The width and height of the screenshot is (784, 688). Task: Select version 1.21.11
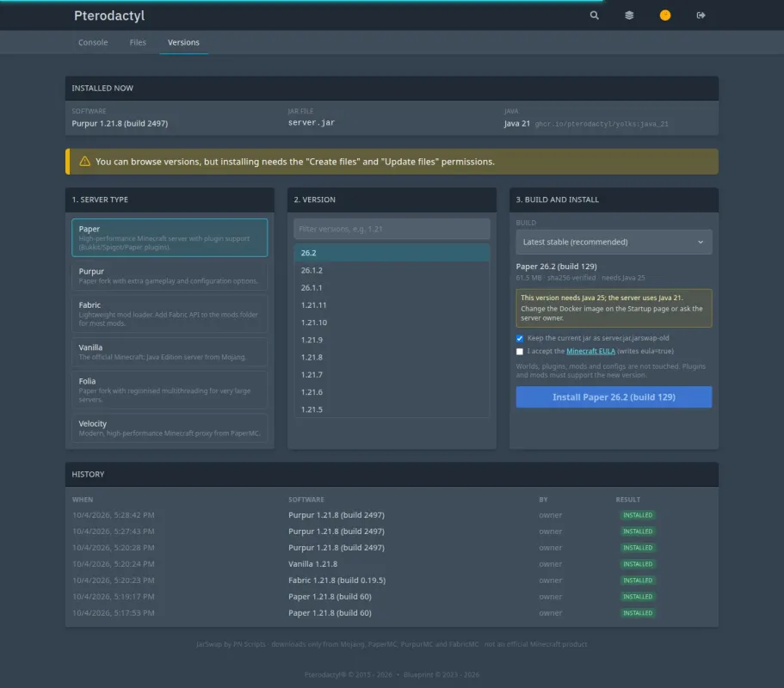[392, 304]
